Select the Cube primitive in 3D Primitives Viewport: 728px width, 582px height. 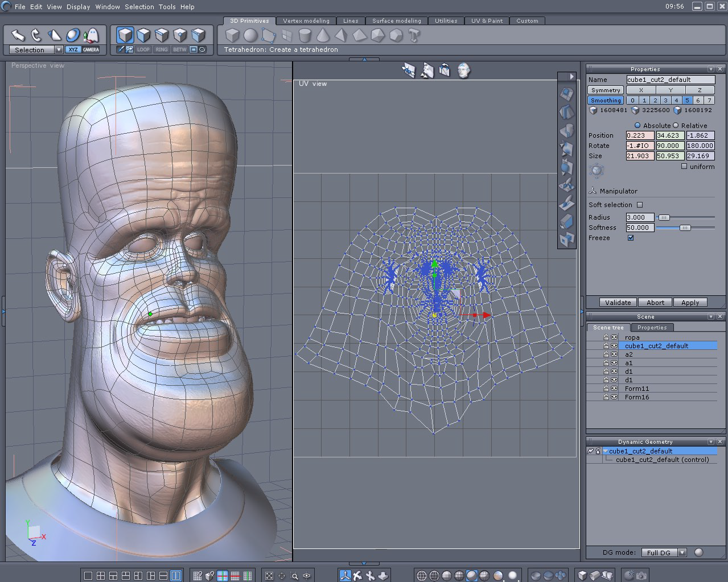(232, 35)
